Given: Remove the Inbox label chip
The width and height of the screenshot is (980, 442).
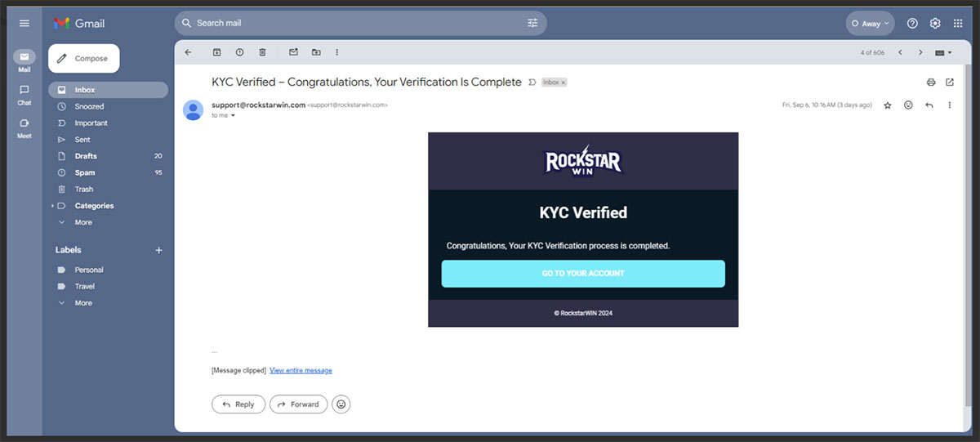Looking at the screenshot, I should pyautogui.click(x=563, y=83).
